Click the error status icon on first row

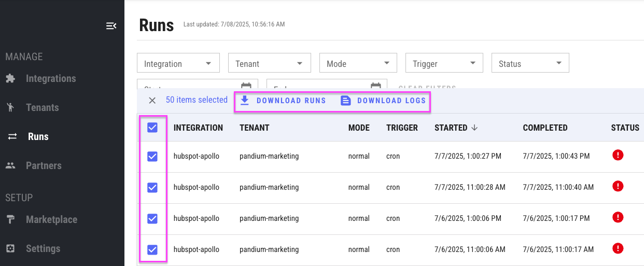pos(618,155)
